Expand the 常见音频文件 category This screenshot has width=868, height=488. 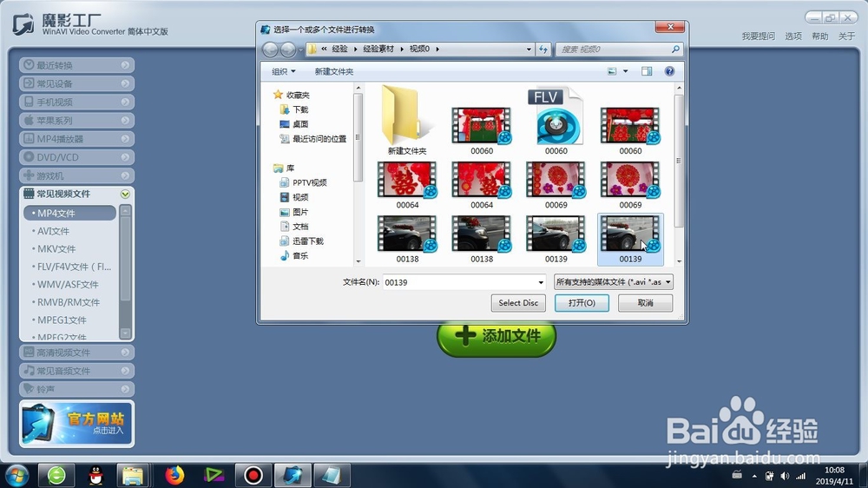[x=76, y=371]
